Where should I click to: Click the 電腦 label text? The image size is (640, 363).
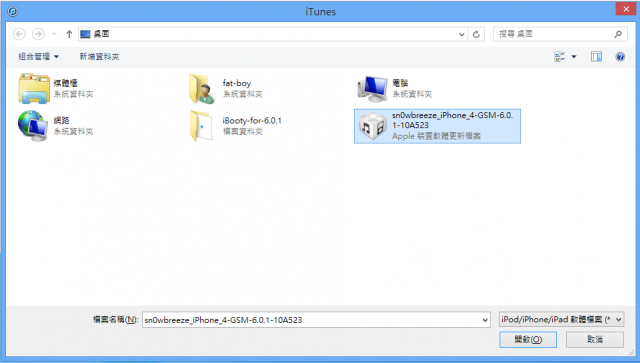[400, 83]
